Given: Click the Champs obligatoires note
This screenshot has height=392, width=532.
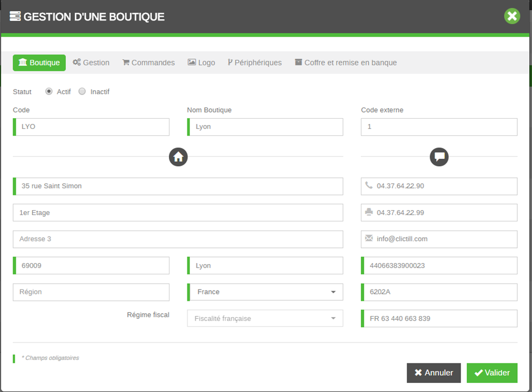Looking at the screenshot, I should 50,358.
